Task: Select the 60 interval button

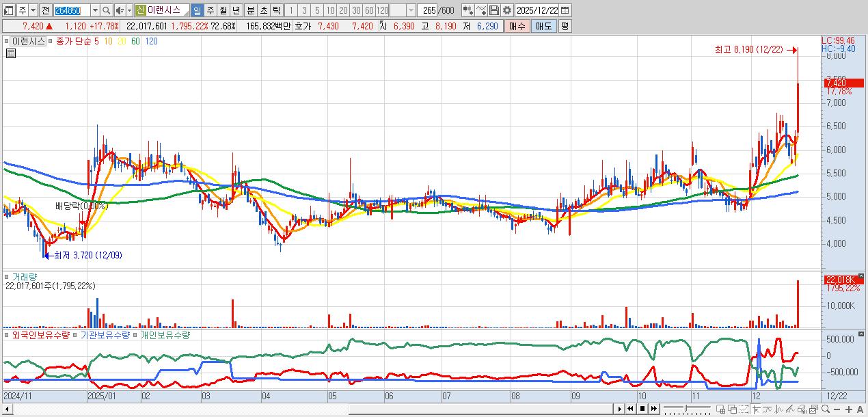Action: (368, 11)
